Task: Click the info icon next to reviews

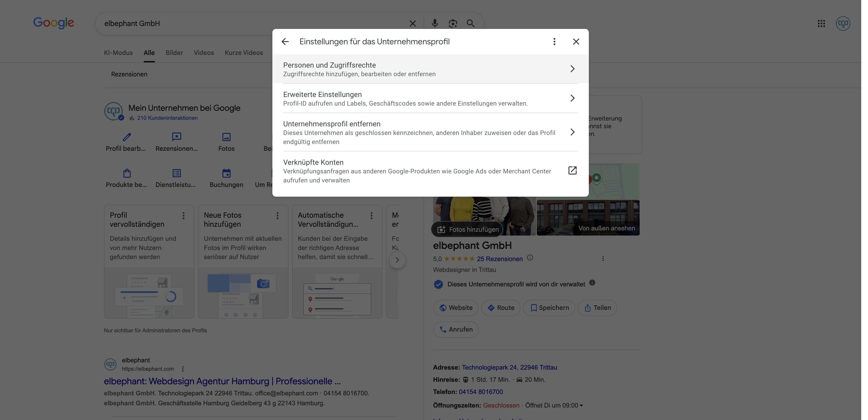Action: point(530,258)
